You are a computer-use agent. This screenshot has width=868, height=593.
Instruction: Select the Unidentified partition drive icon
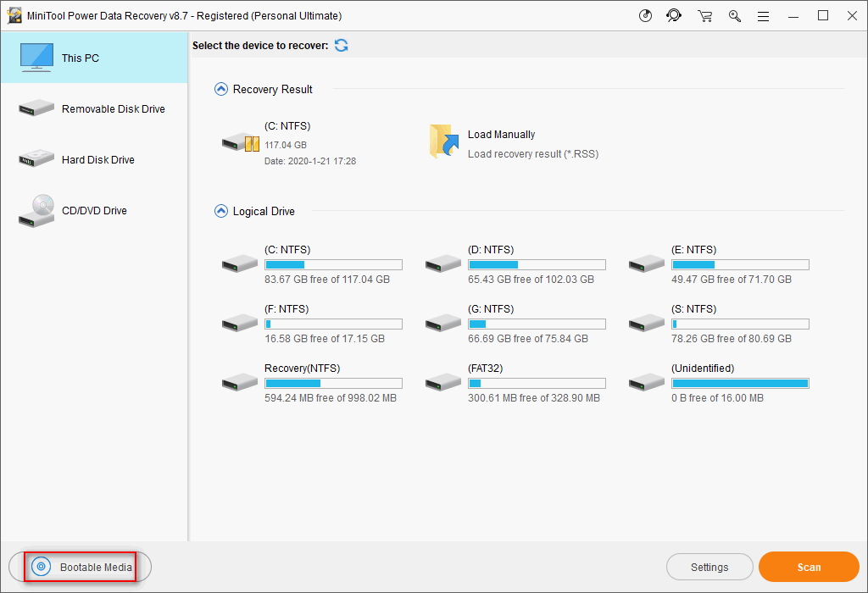[647, 382]
